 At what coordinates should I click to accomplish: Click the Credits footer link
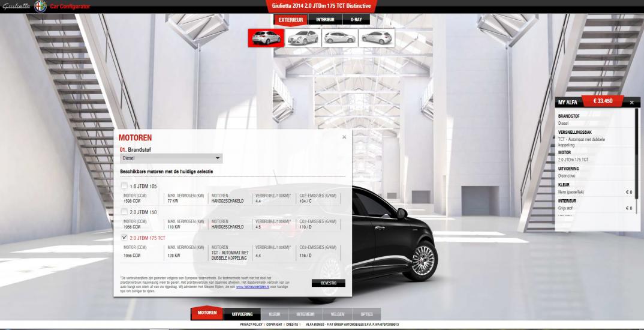pyautogui.click(x=292, y=325)
